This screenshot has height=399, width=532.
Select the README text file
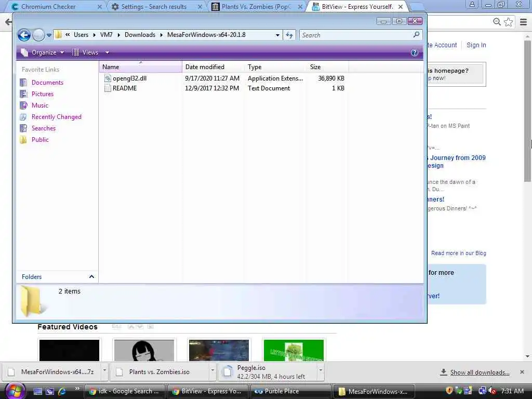(x=125, y=88)
